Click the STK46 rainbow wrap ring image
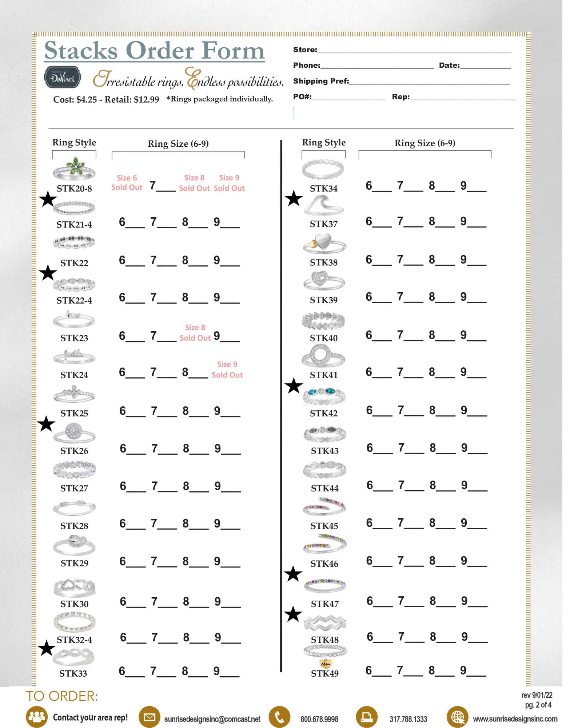Viewport: 586px width, 728px height. click(325, 543)
